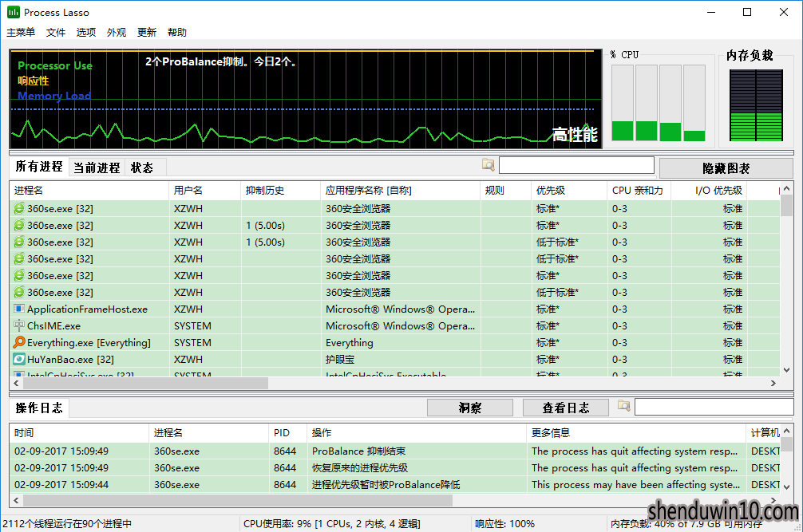Image resolution: width=803 pixels, height=532 pixels.
Task: Sort by the 规则 column header
Action: pyautogui.click(x=505, y=191)
